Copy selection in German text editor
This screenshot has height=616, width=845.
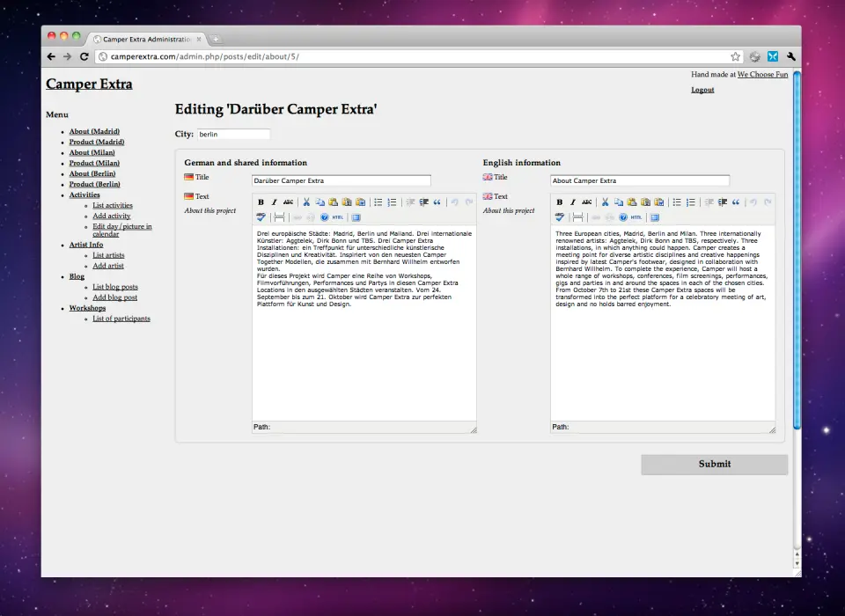tap(320, 202)
